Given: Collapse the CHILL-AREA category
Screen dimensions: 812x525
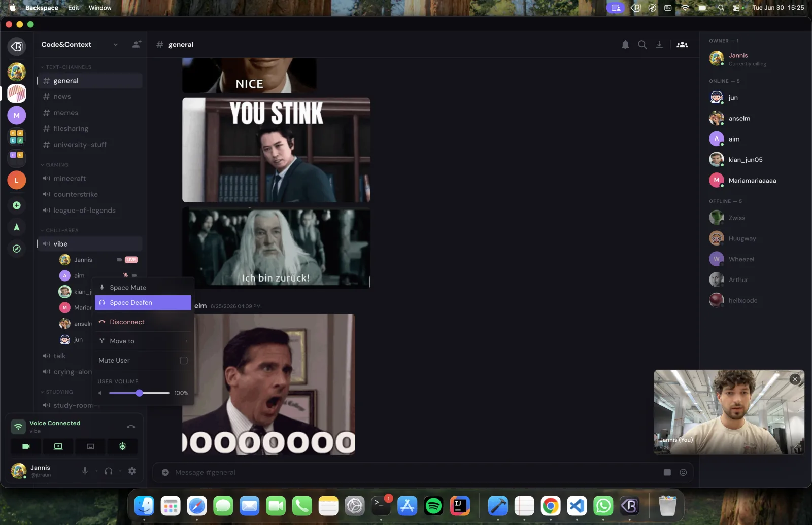Looking at the screenshot, I should point(59,230).
